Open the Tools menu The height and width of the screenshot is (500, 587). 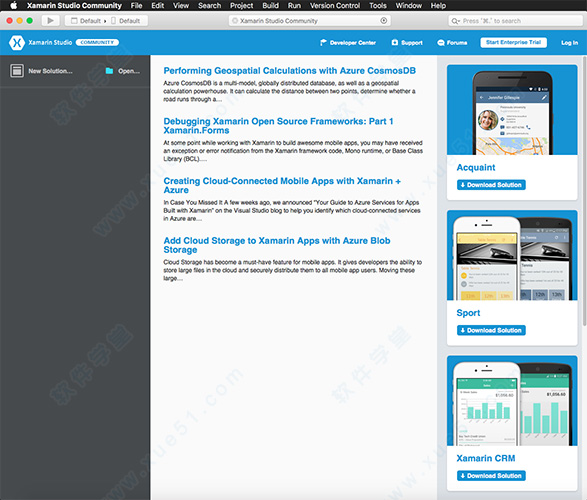click(x=378, y=5)
